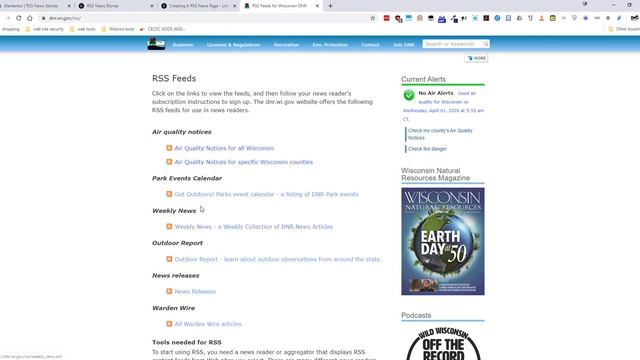Open the CELTIC GODS AND bookmark
Viewport: 640px width, 360px height.
[162, 29]
